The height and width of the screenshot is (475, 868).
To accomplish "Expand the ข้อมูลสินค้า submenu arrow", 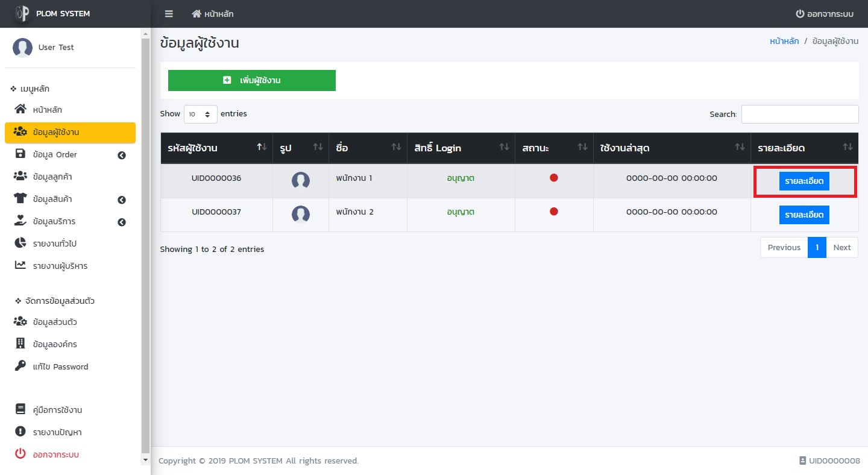I will 121,200.
